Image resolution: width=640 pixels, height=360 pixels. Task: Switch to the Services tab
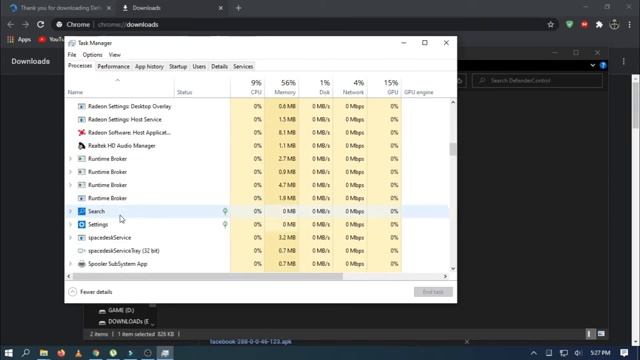pyautogui.click(x=243, y=67)
